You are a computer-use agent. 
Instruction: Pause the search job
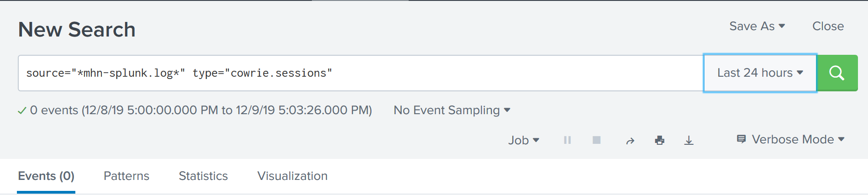(x=567, y=140)
